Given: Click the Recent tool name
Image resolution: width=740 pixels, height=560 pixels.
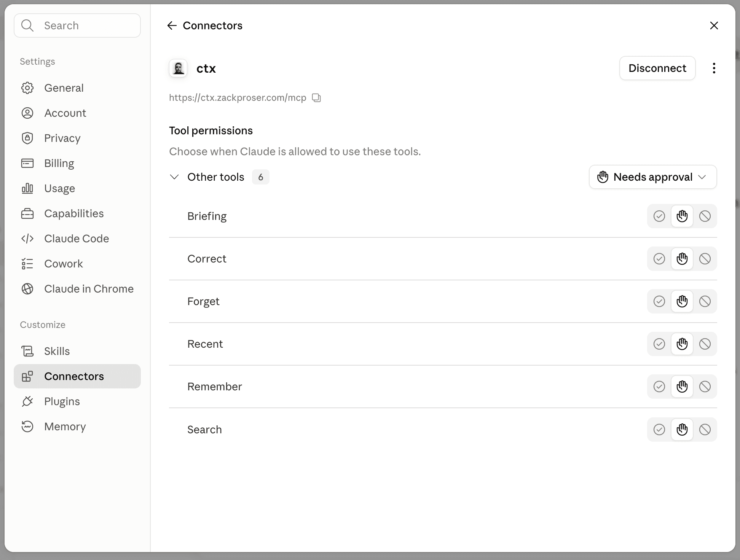Looking at the screenshot, I should click(205, 344).
